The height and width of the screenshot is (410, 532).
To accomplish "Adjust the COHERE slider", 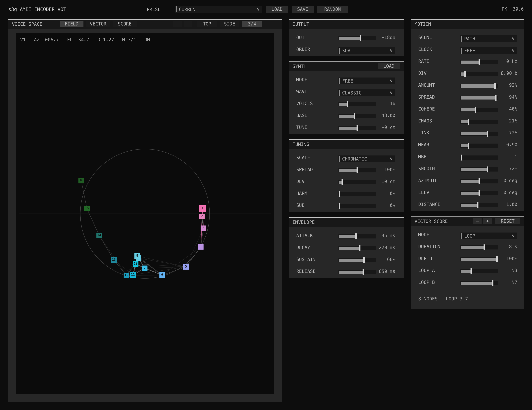I will click(479, 110).
